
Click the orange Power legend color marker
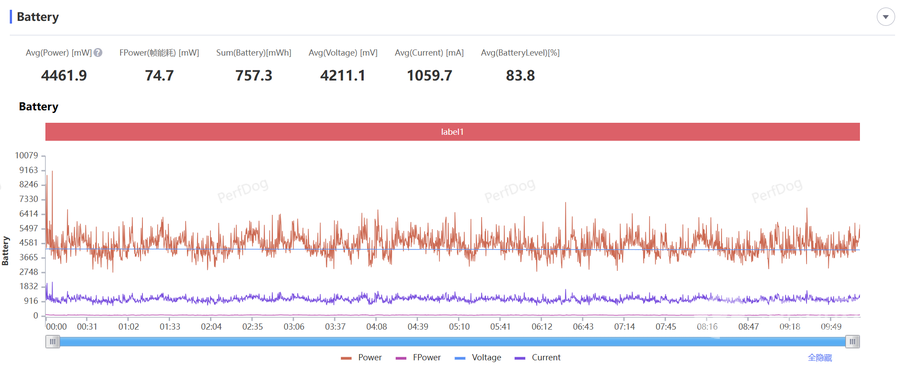pos(346,358)
